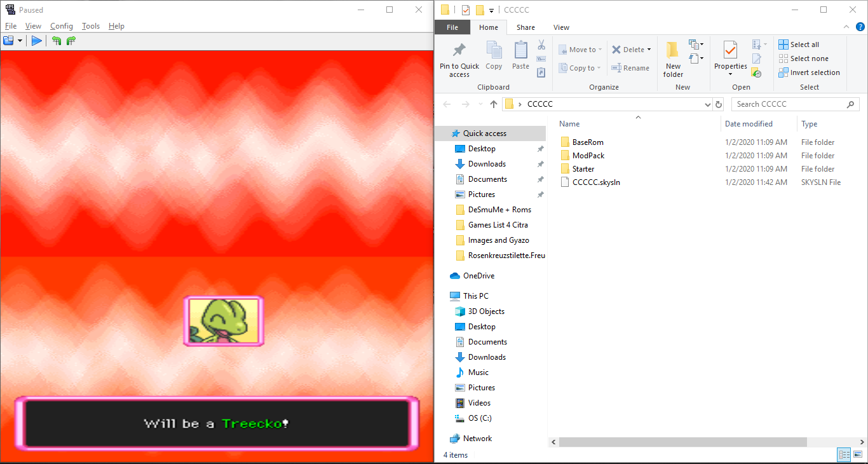The image size is (868, 464).
Task: Open DeSmuME Help menu
Action: pyautogui.click(x=116, y=26)
